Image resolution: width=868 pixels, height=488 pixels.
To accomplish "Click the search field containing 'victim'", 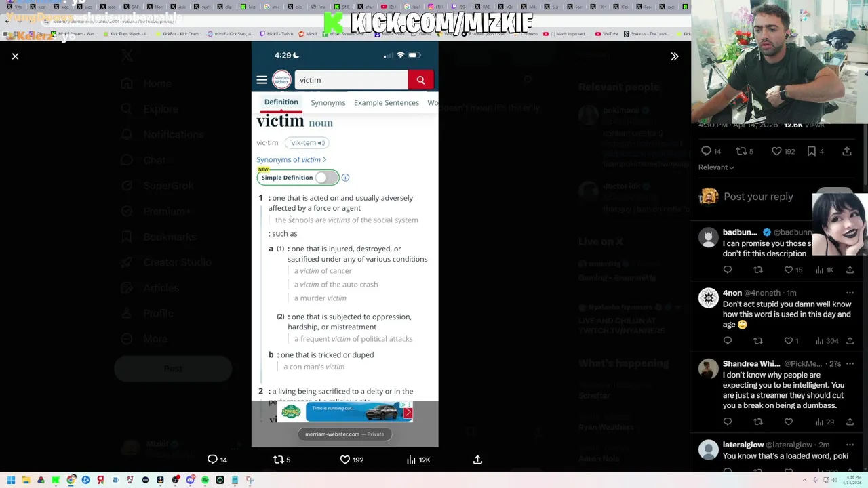I will point(351,80).
